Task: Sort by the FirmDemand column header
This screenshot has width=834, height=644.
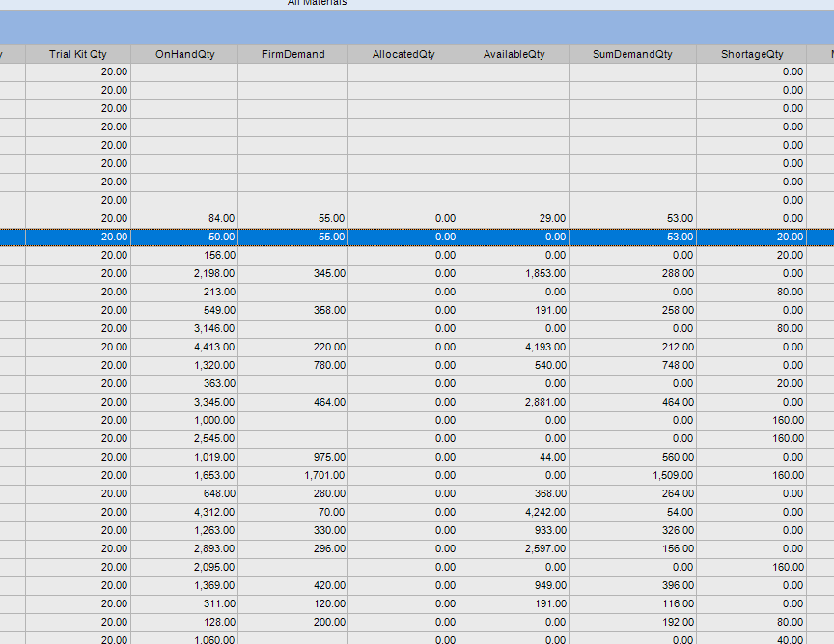Action: (x=293, y=54)
